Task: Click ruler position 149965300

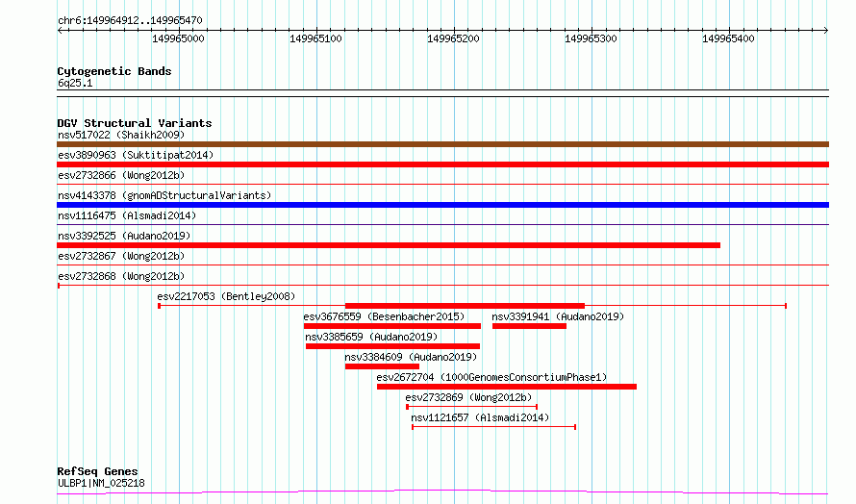Action: pos(591,38)
